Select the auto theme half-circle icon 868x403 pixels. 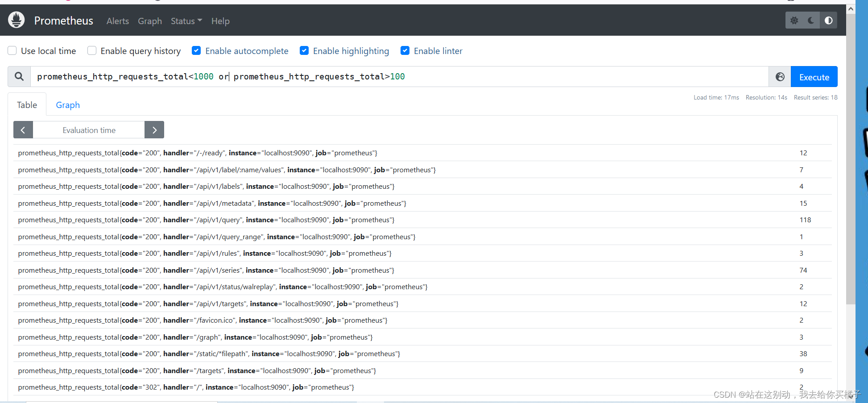click(x=829, y=20)
